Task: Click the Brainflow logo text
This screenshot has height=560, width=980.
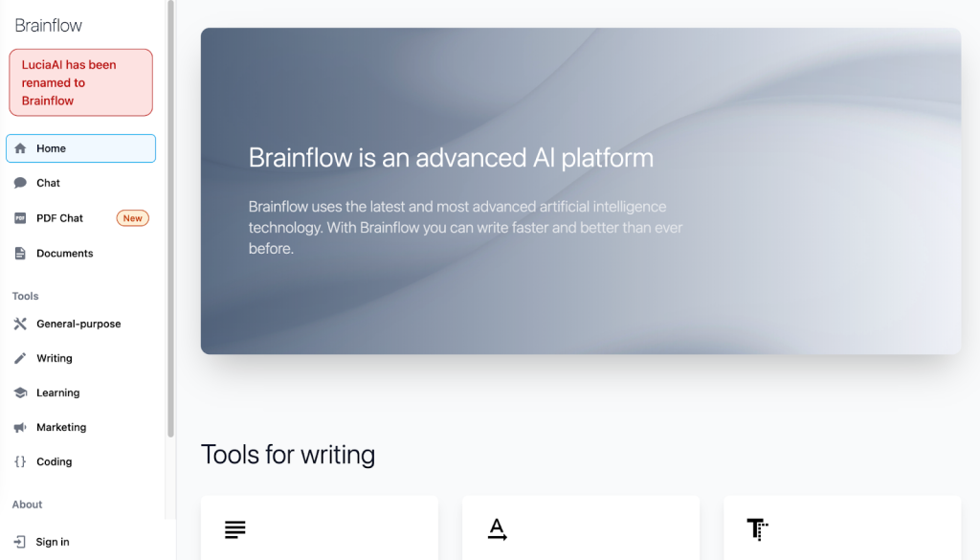Action: pyautogui.click(x=48, y=26)
